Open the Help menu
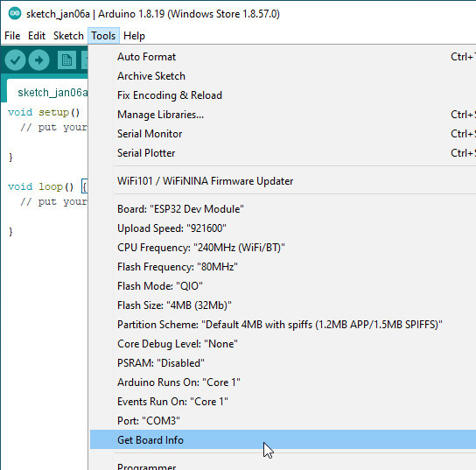Viewport: 476px width, 470px height. click(x=134, y=36)
